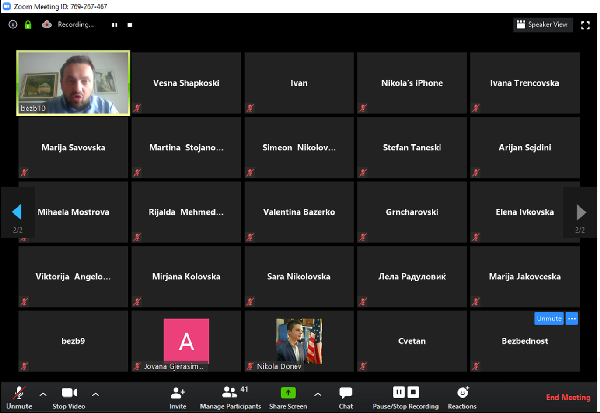Click the green encryption lock icon
Viewport: 600px width, 413px height.
pos(28,24)
